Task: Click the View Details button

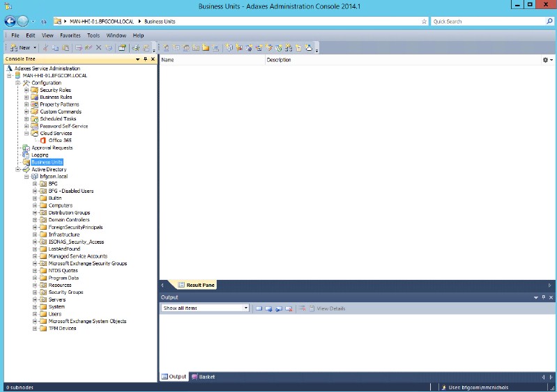Action: point(328,308)
